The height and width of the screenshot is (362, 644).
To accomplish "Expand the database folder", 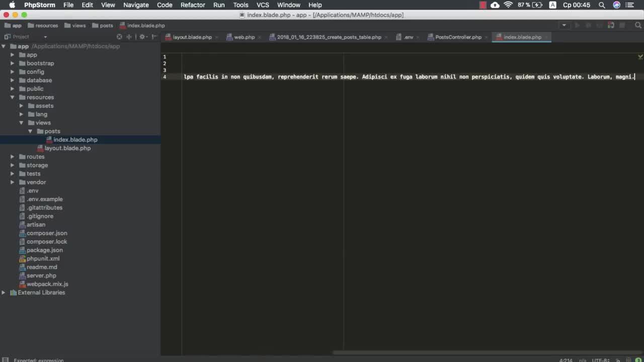I will 13,80.
